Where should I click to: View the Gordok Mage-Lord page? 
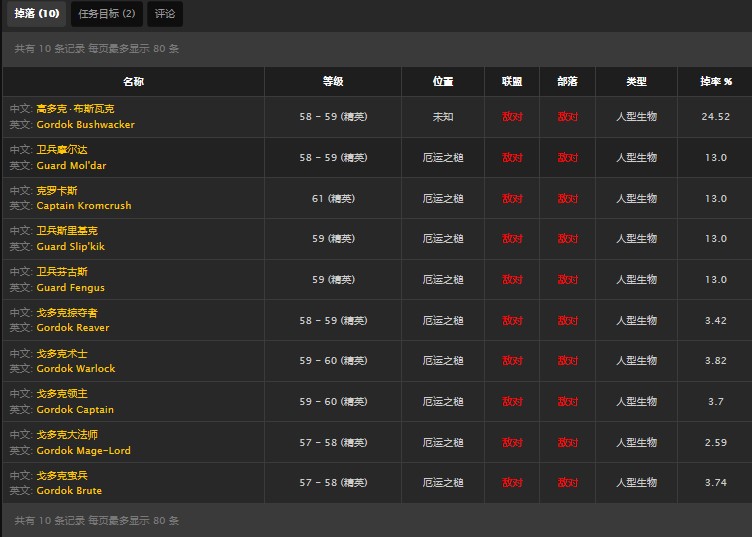(83, 450)
